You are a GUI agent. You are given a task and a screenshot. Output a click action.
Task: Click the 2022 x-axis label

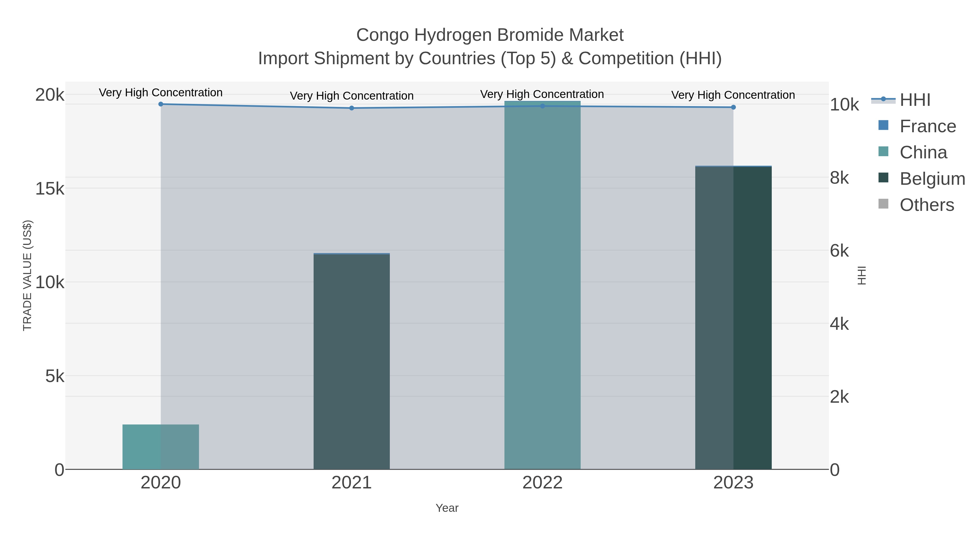(x=543, y=483)
